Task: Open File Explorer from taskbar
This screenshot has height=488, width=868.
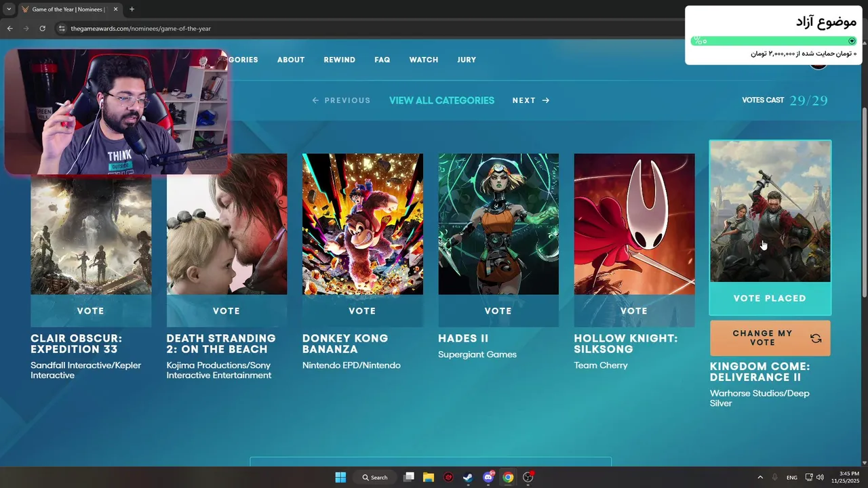Action: pyautogui.click(x=429, y=477)
